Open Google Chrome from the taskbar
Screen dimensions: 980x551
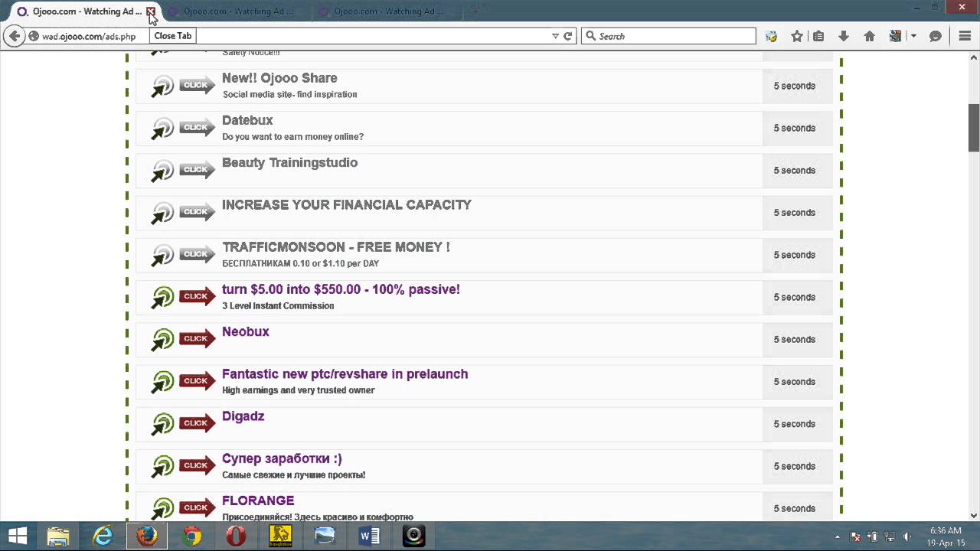coord(191,536)
